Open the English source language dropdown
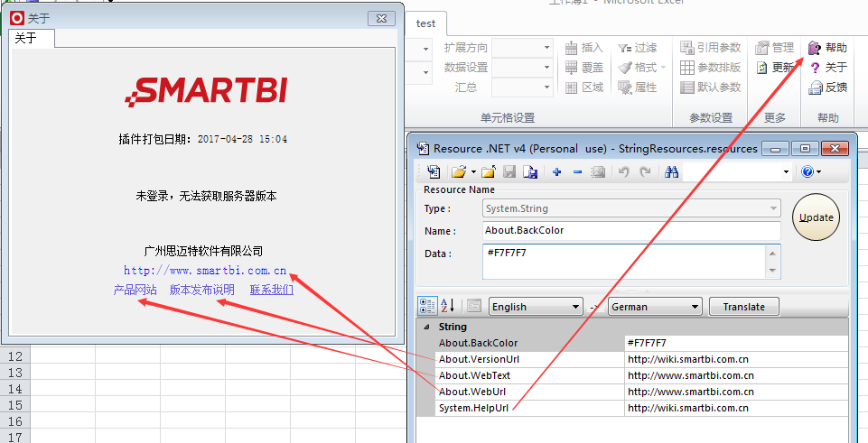 click(536, 307)
